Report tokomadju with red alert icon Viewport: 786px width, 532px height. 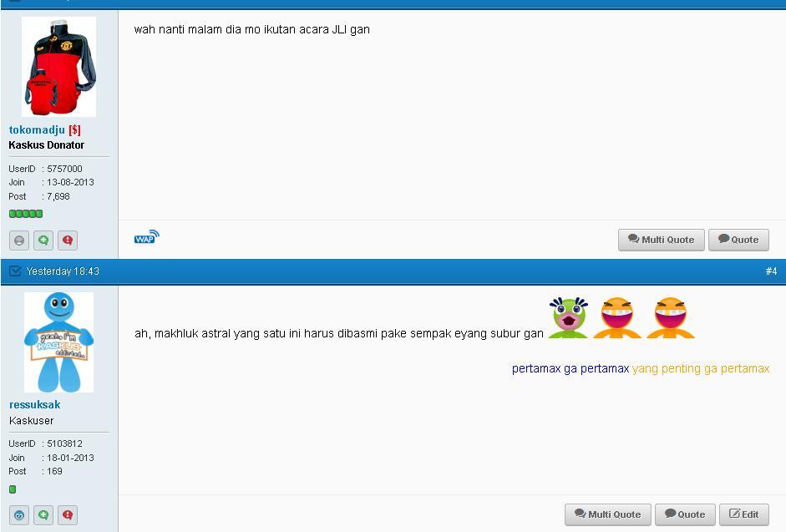click(x=68, y=241)
